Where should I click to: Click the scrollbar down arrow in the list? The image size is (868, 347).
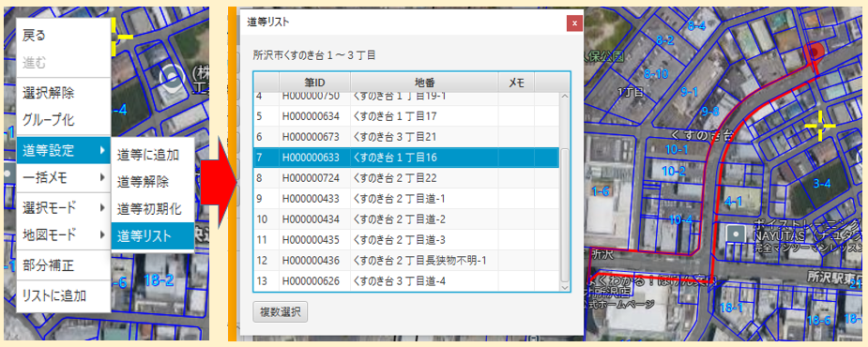tap(565, 288)
